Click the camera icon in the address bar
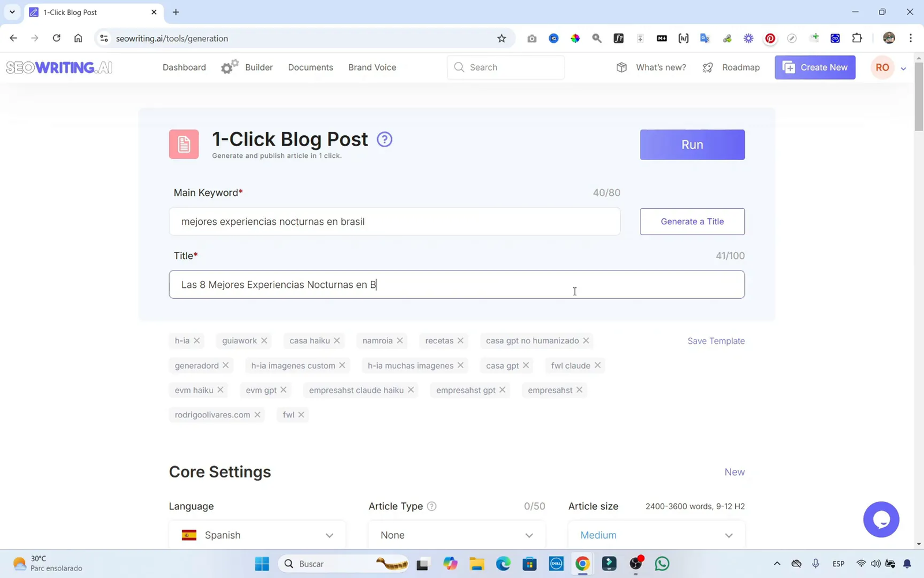The height and width of the screenshot is (578, 924). click(531, 38)
